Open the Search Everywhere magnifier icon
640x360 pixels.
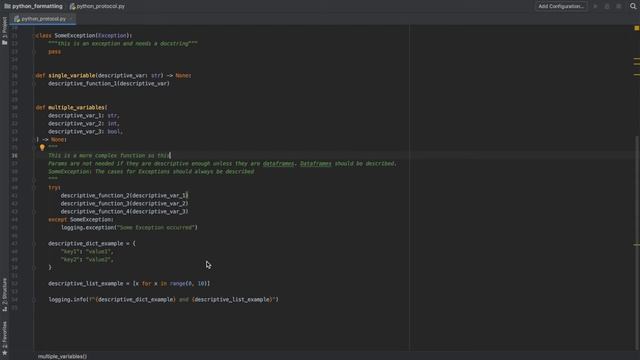tap(633, 6)
